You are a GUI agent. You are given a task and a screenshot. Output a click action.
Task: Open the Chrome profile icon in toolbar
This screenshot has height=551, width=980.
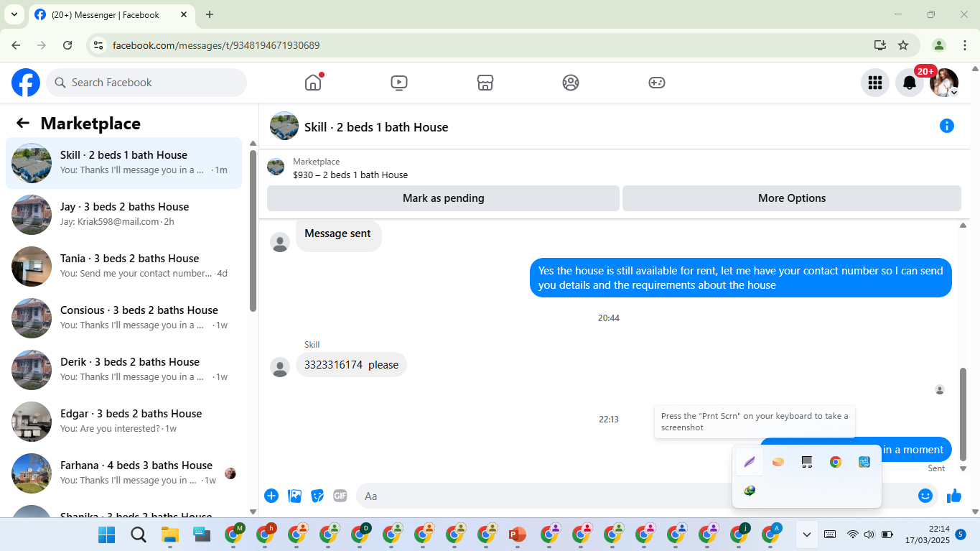click(x=939, y=45)
